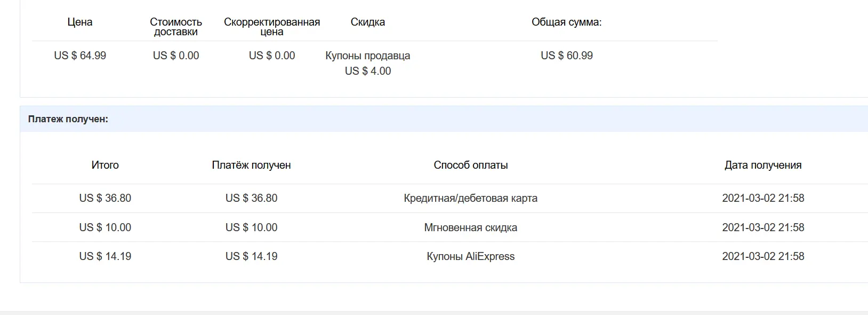Click the Скидка column header
The width and height of the screenshot is (868, 315).
[368, 22]
